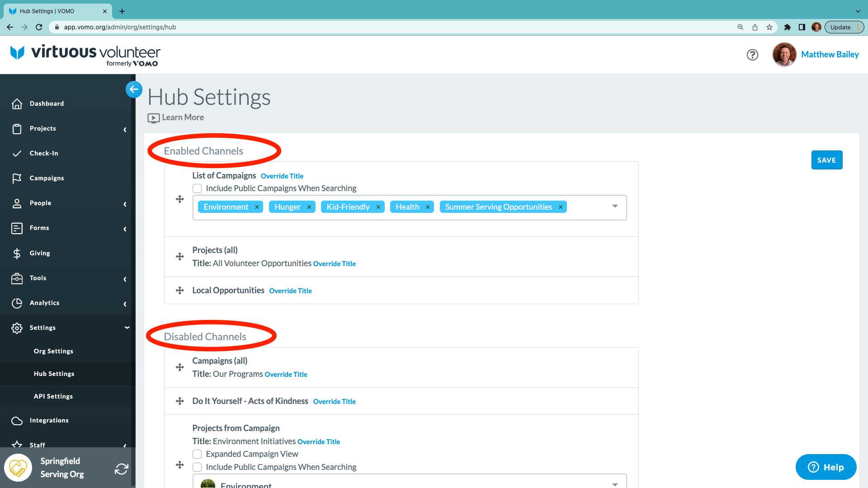Click Override Title for Projects (all)
This screenshot has width=868, height=488.
click(335, 264)
